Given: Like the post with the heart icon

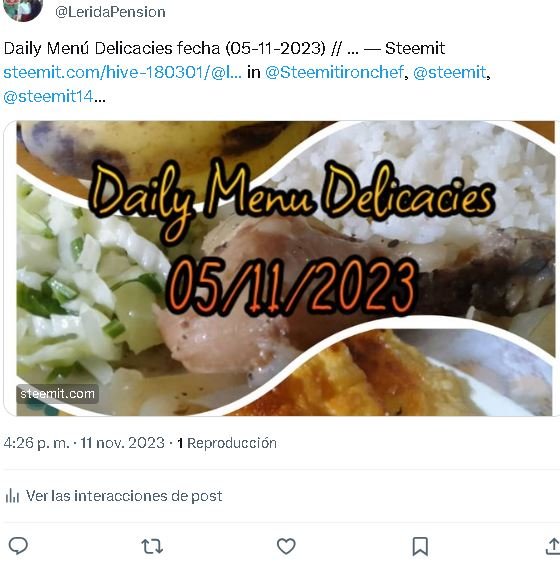Looking at the screenshot, I should 286,546.
